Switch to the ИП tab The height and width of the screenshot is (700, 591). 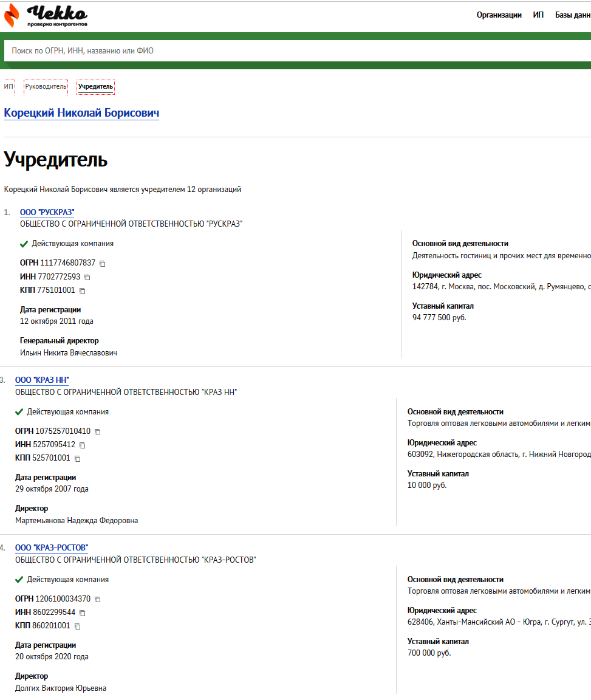click(x=9, y=87)
